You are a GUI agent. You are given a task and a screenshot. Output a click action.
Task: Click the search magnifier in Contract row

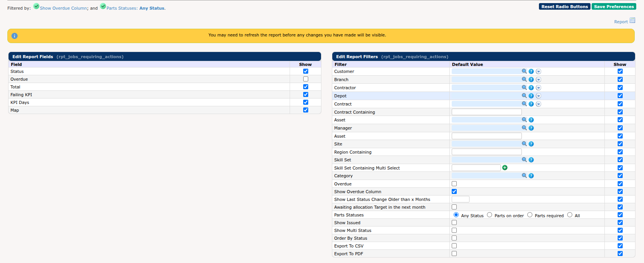click(x=524, y=104)
